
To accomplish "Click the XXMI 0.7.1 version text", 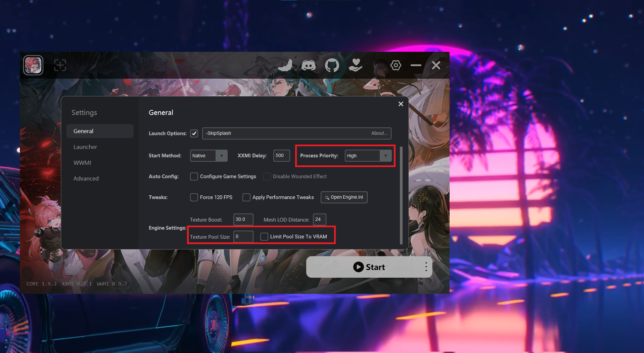I will [77, 284].
